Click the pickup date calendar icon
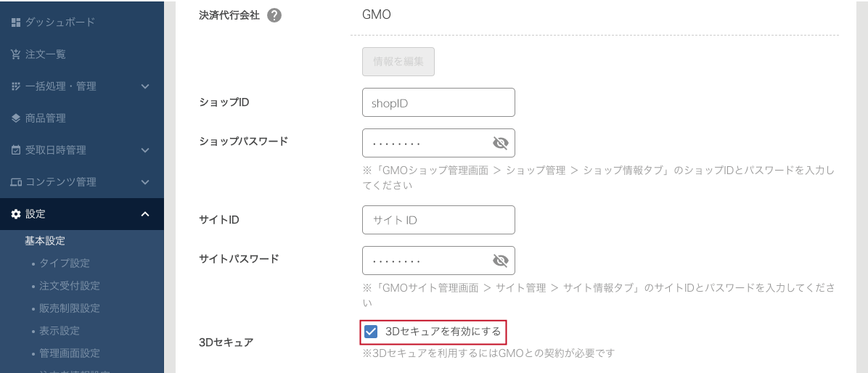Image resolution: width=868 pixels, height=373 pixels. click(16, 150)
